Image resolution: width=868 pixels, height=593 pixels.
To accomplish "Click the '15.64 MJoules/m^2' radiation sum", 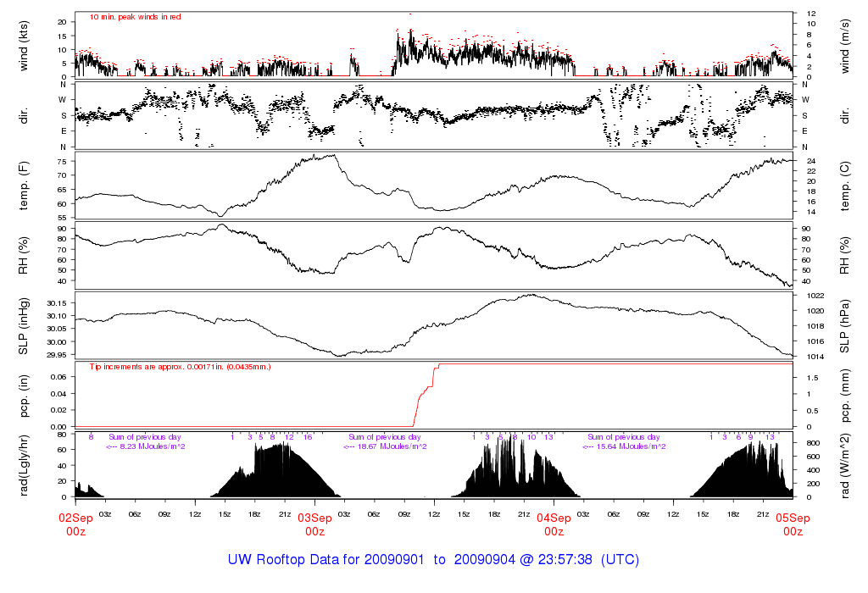I will click(x=632, y=446).
